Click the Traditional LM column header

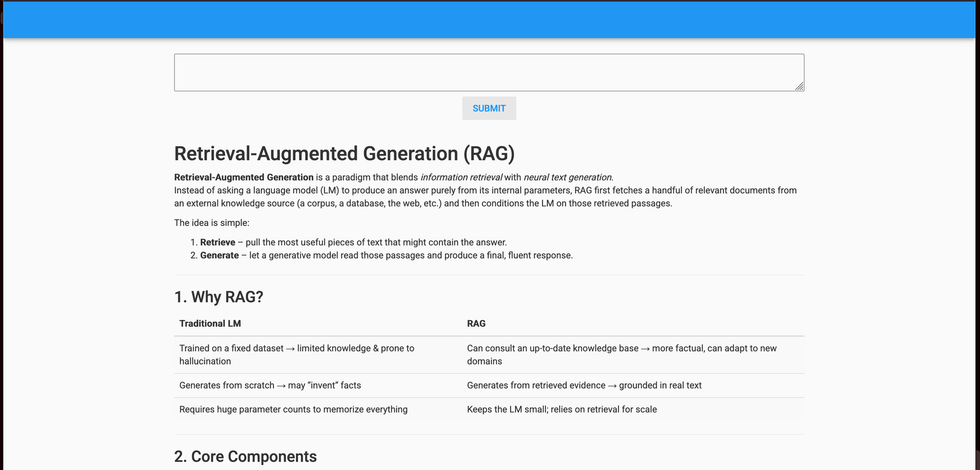coord(210,324)
